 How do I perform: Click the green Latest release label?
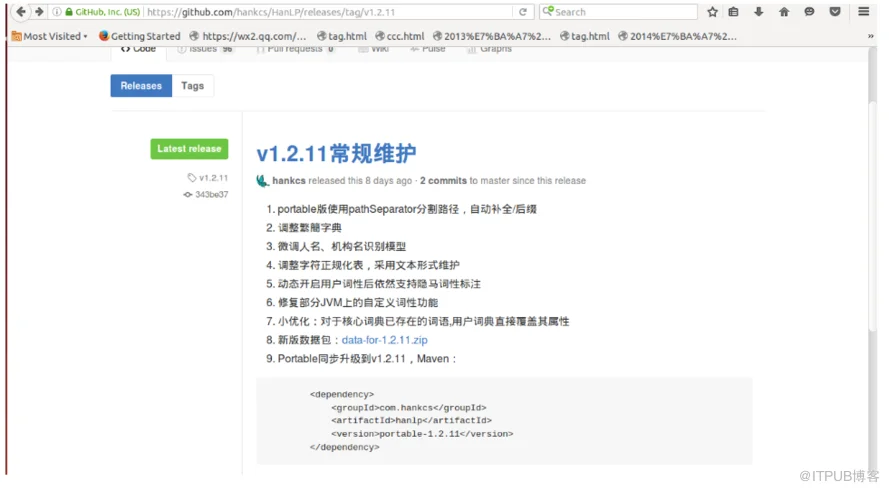point(189,149)
